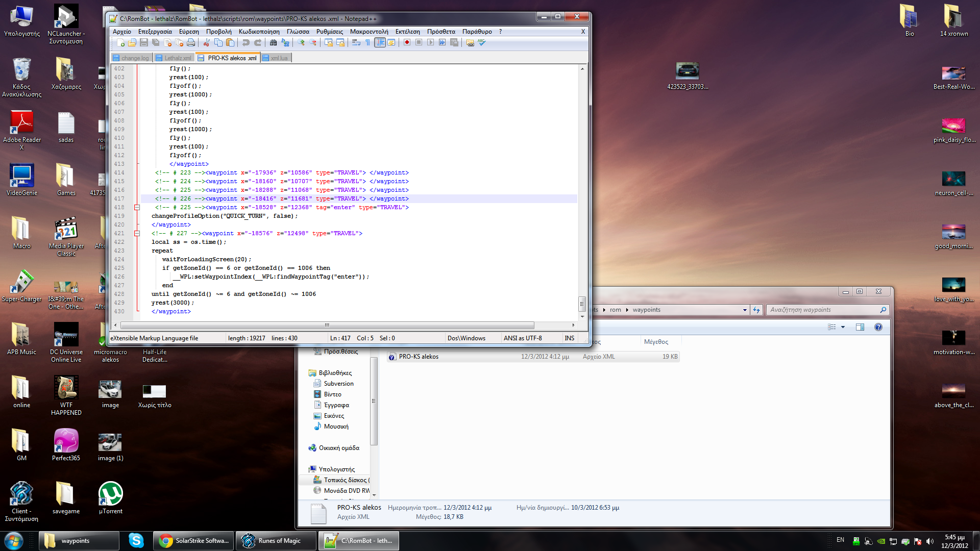Toggle word wrap toolbar button
Image resolution: width=980 pixels, height=551 pixels.
pos(356,43)
